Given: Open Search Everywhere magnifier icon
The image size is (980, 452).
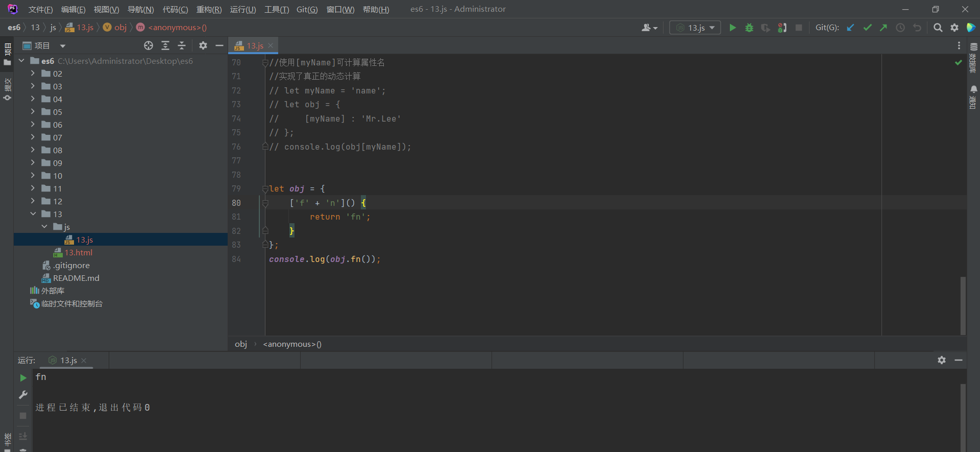Looking at the screenshot, I should [x=938, y=28].
